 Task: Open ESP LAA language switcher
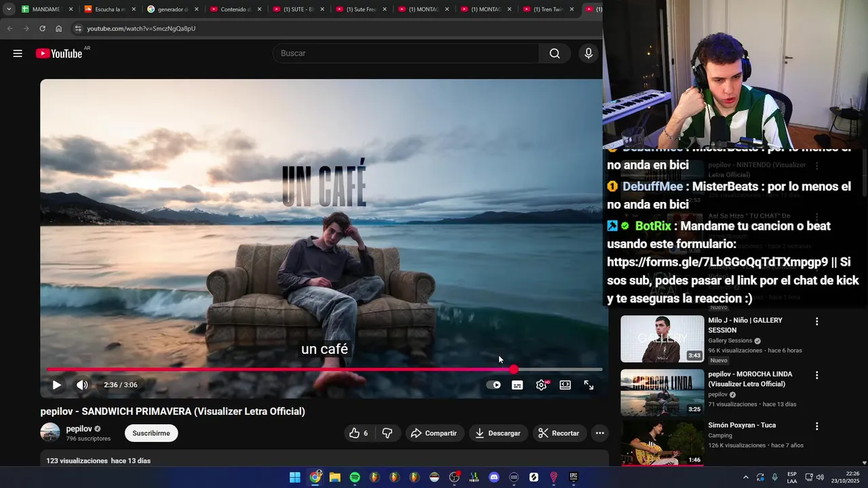(792, 477)
